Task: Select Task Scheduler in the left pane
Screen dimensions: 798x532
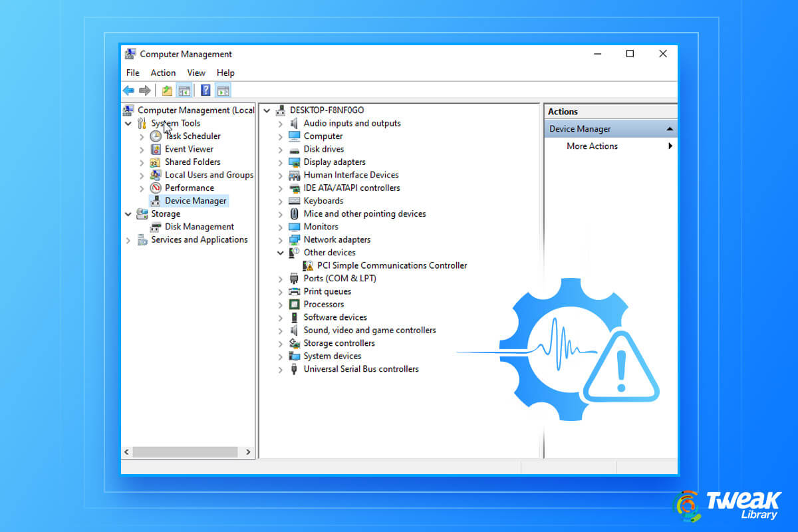Action: tap(193, 136)
